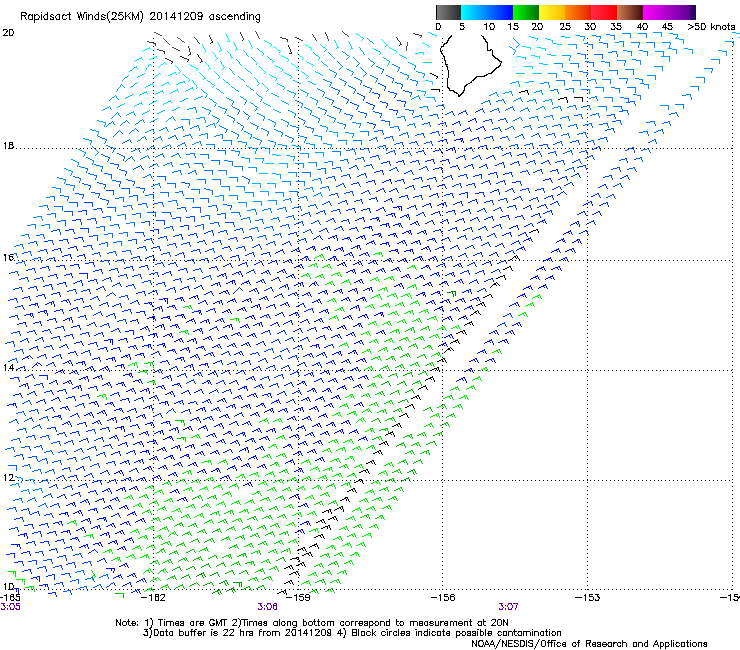
Task: Click the magenta 40-45 knots color swatch
Action: [x=656, y=12]
